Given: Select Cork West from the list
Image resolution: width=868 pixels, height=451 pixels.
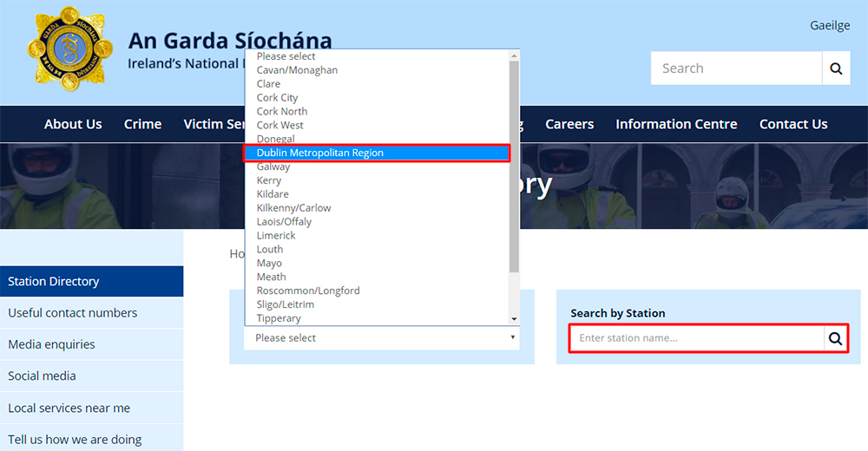Looking at the screenshot, I should (377, 125).
